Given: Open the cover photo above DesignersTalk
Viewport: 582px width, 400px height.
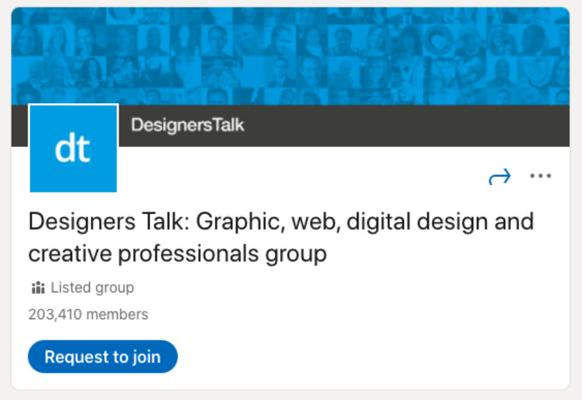Looking at the screenshot, I should pos(291,56).
